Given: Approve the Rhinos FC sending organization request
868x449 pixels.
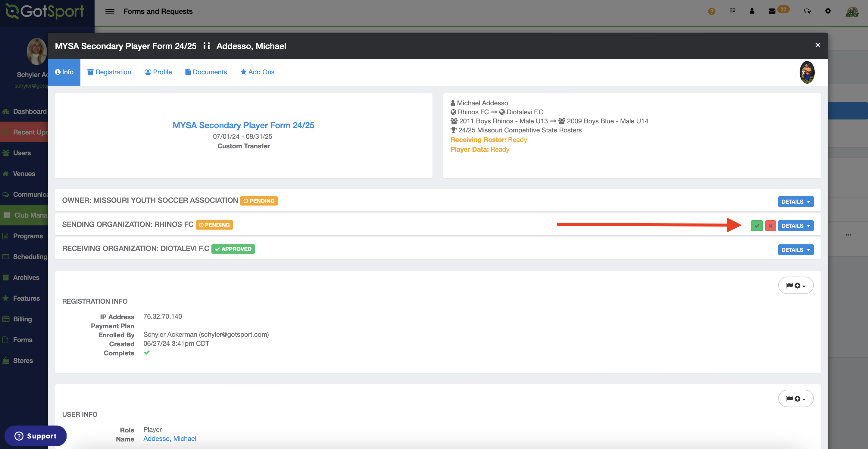Looking at the screenshot, I should point(757,225).
